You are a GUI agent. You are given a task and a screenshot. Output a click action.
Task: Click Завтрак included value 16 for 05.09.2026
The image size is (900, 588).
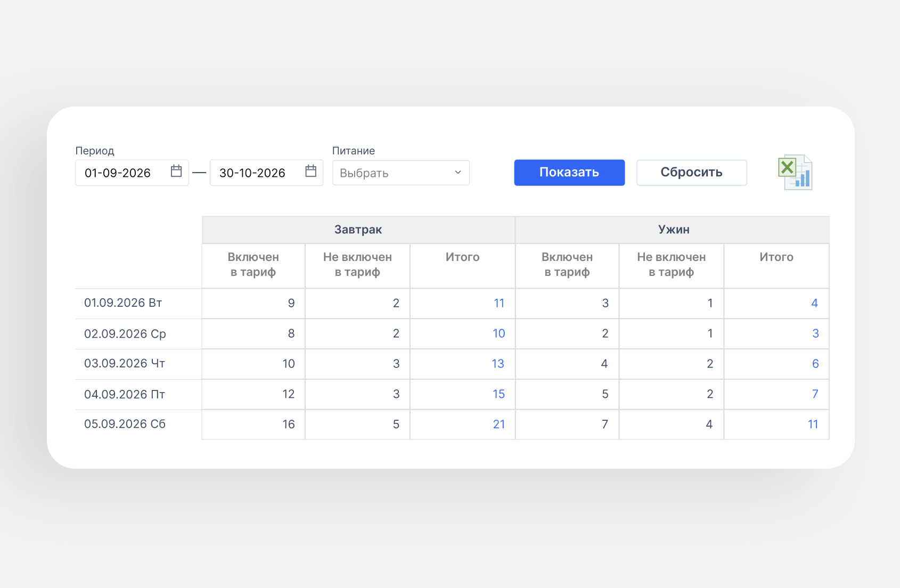[x=289, y=424]
